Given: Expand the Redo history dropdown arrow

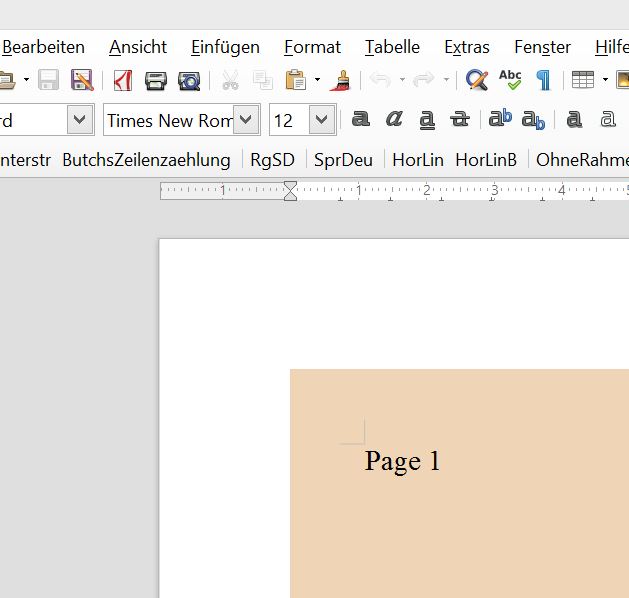Looking at the screenshot, I should 446,79.
